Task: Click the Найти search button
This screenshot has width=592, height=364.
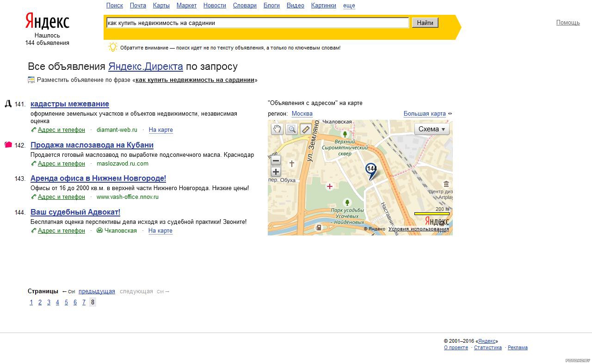Action: 425,23
